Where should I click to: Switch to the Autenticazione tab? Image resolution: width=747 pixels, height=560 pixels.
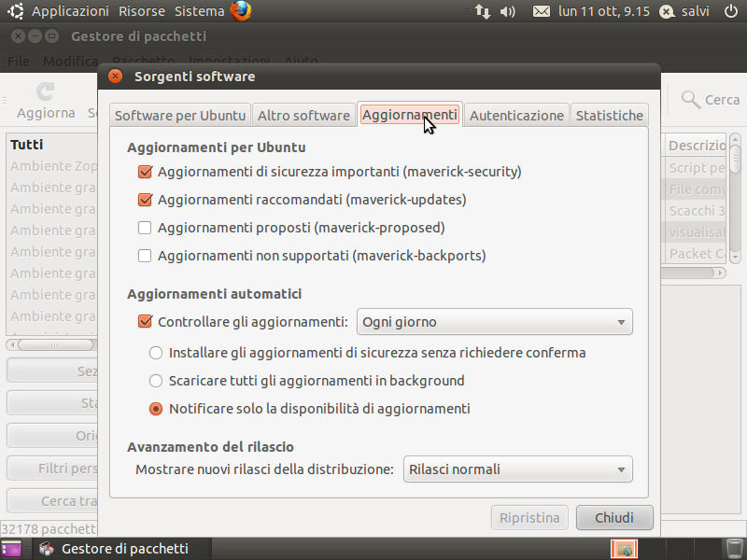(x=516, y=115)
